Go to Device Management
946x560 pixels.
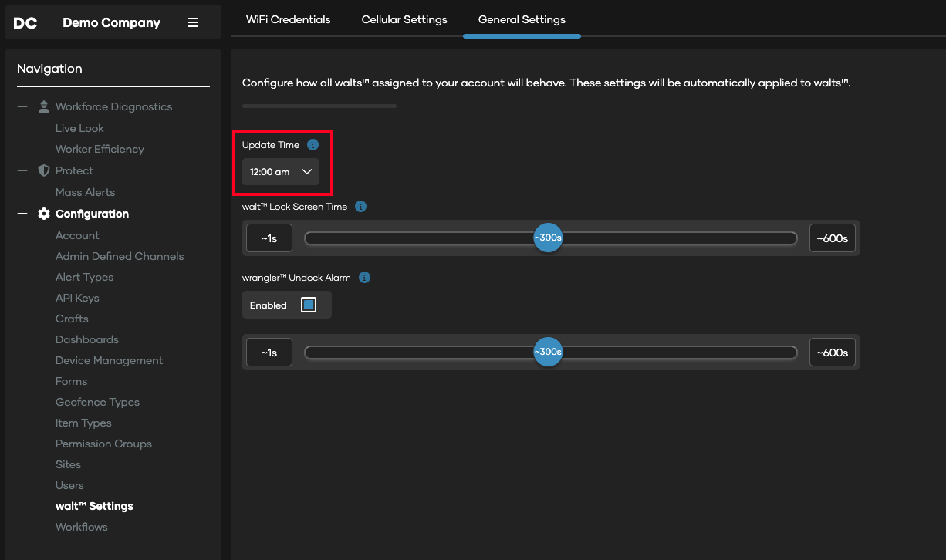[x=109, y=360]
